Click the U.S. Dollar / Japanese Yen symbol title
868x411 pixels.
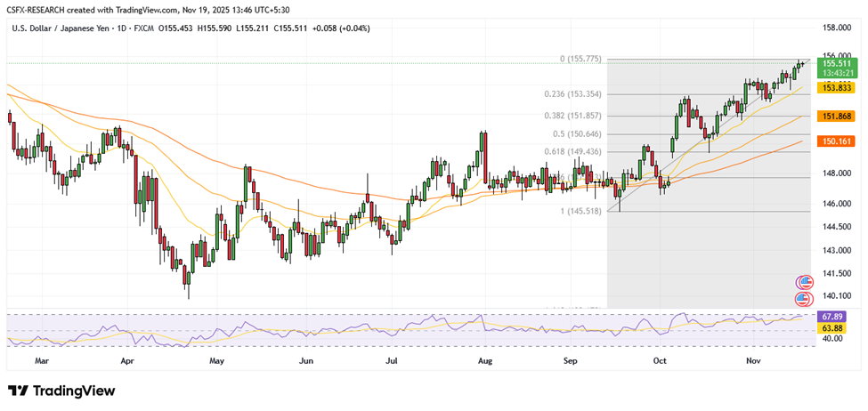[x=62, y=28]
